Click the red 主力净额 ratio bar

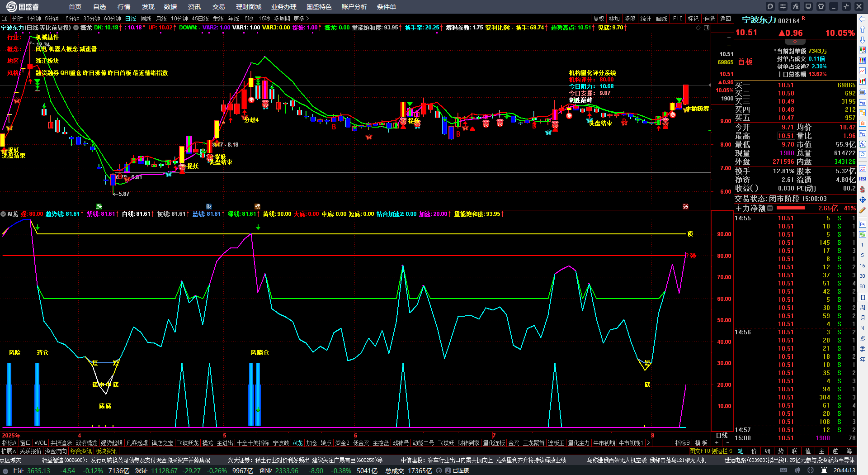(x=790, y=208)
